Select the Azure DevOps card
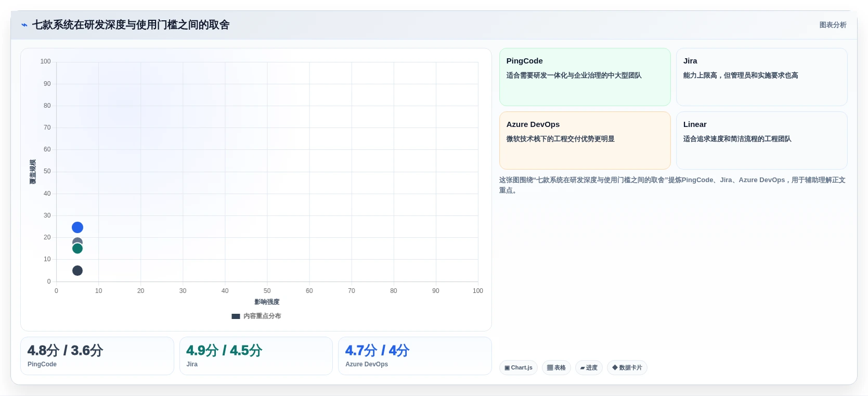868x396 pixels. pyautogui.click(x=585, y=140)
